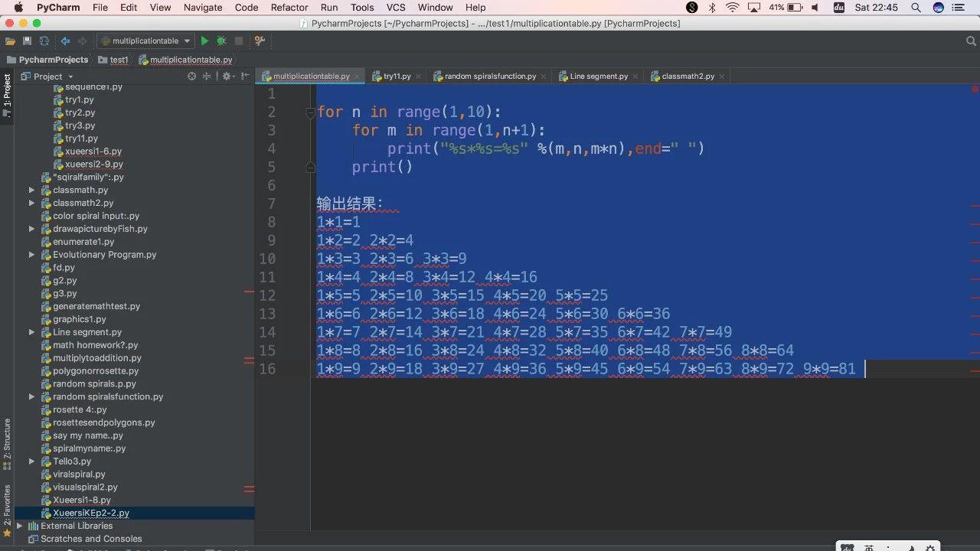Open the VCS menu

pos(396,8)
